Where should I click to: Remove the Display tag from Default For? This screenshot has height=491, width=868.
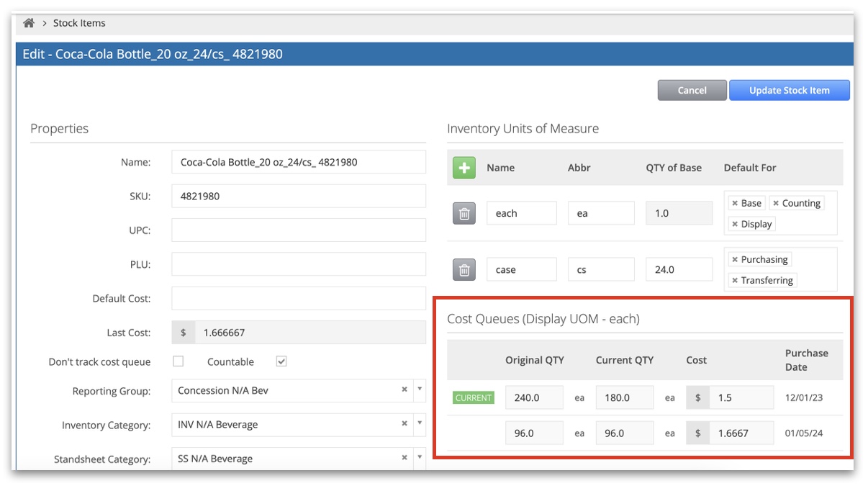pyautogui.click(x=734, y=224)
